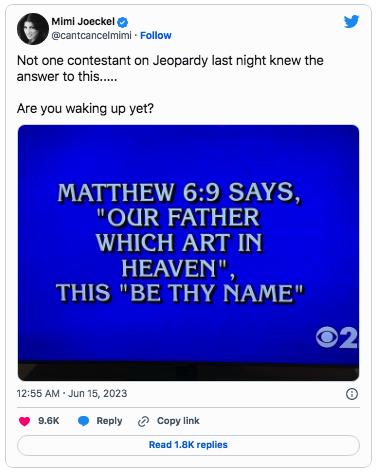Click the Reply label
377x473 pixels.
pos(109,421)
